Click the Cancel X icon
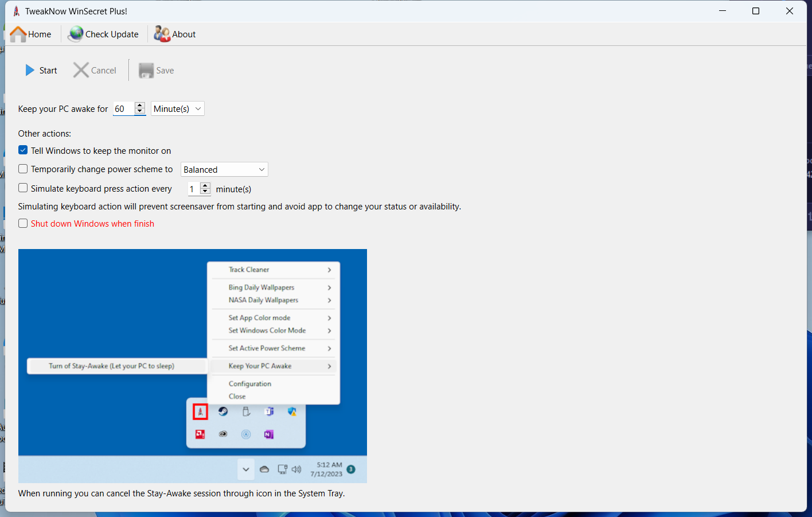Screen dimensions: 812x517 pos(81,71)
